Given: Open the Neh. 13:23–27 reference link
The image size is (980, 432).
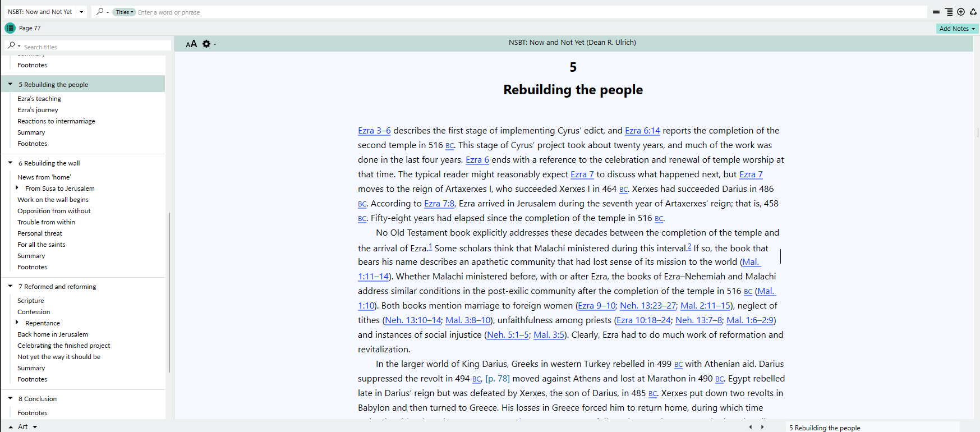Looking at the screenshot, I should coord(648,306).
